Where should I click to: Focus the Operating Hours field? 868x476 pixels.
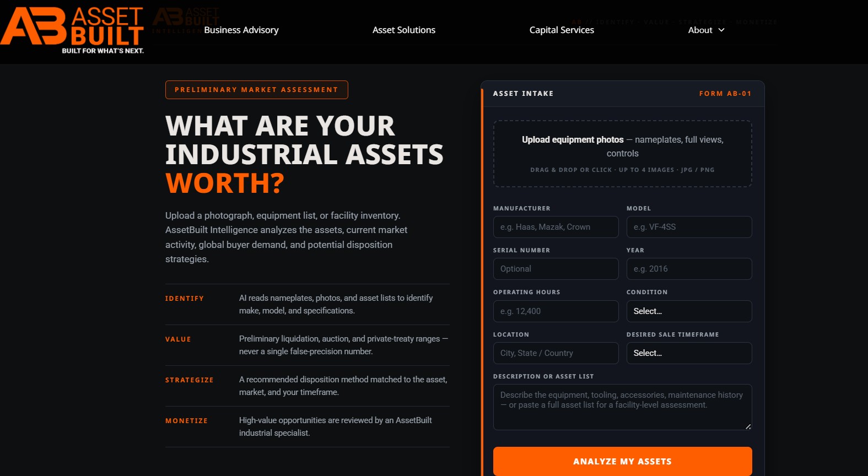(556, 311)
